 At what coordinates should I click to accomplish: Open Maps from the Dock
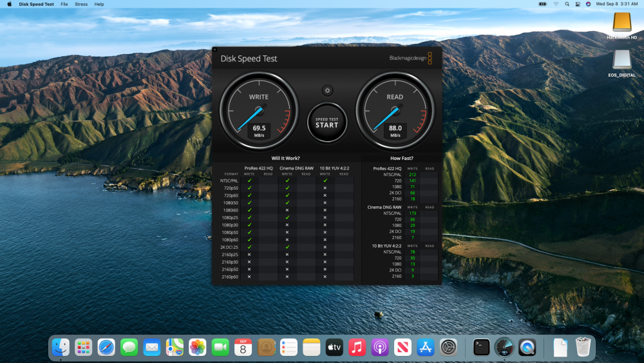(x=175, y=348)
